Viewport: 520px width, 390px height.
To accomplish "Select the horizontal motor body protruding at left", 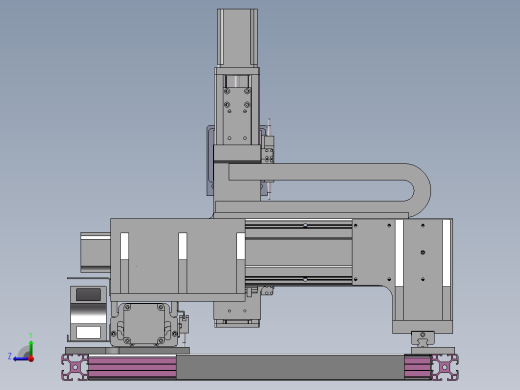I will point(95,252).
